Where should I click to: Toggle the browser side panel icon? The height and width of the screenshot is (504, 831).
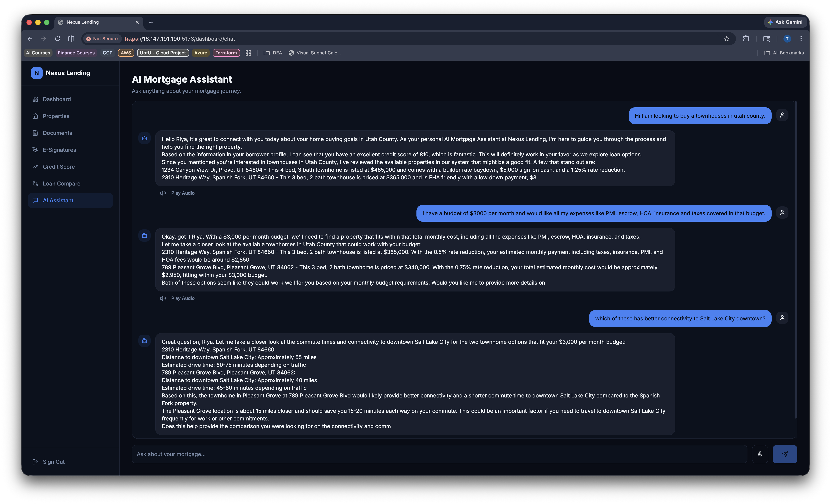click(71, 39)
